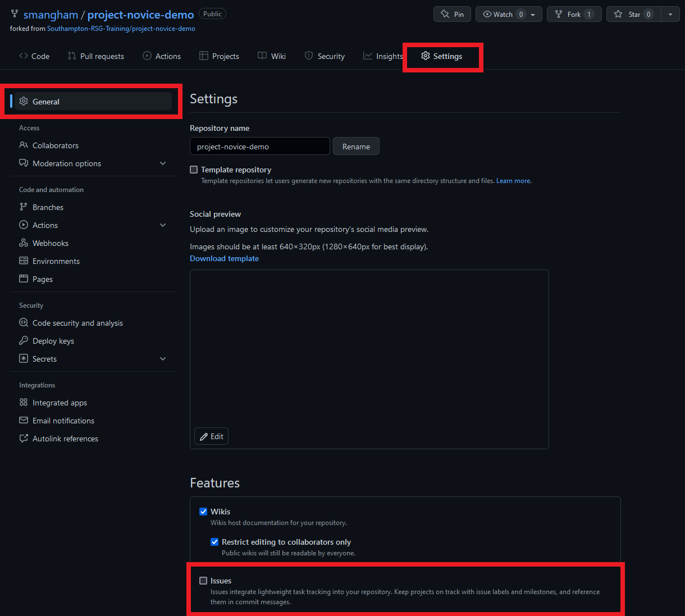Click the Pages browser icon
This screenshot has height=616, width=685.
[24, 279]
